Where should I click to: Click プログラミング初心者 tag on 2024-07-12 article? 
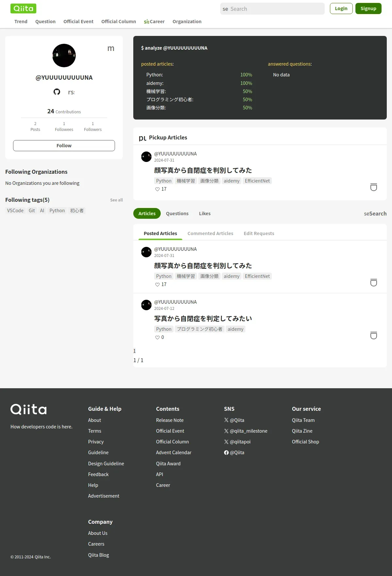tap(200, 329)
